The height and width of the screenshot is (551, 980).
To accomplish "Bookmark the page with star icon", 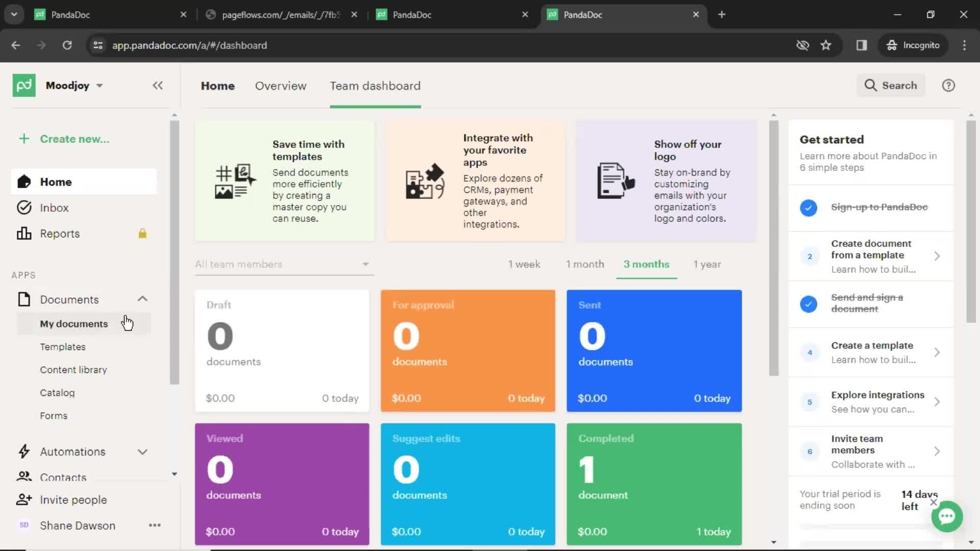I will pos(826,45).
